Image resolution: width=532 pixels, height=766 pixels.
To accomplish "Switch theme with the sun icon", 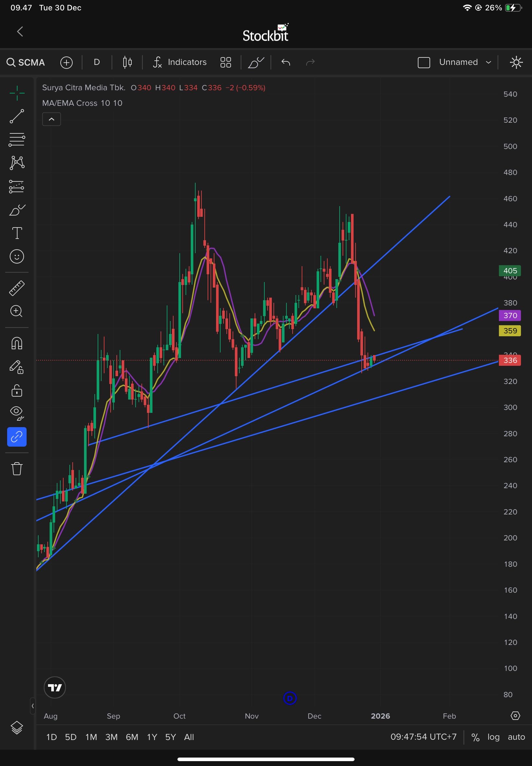I will click(516, 62).
